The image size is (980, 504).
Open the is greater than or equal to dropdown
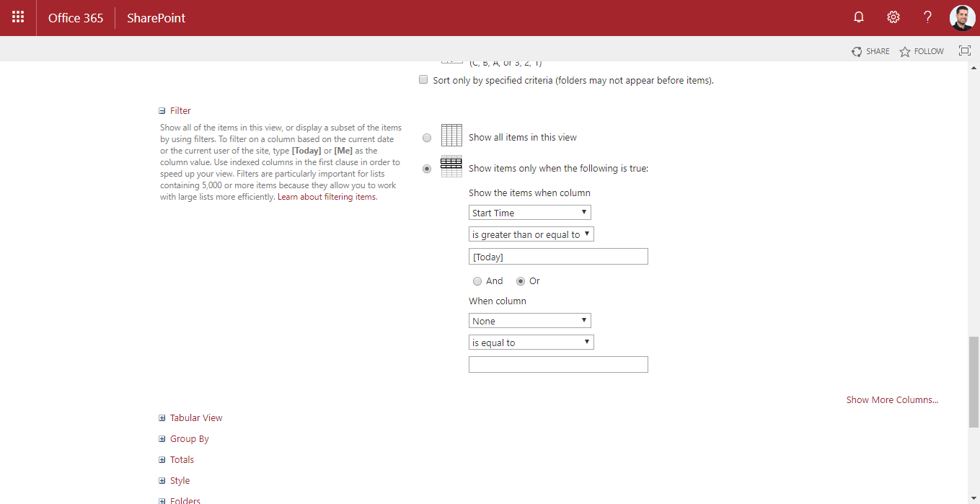click(531, 234)
